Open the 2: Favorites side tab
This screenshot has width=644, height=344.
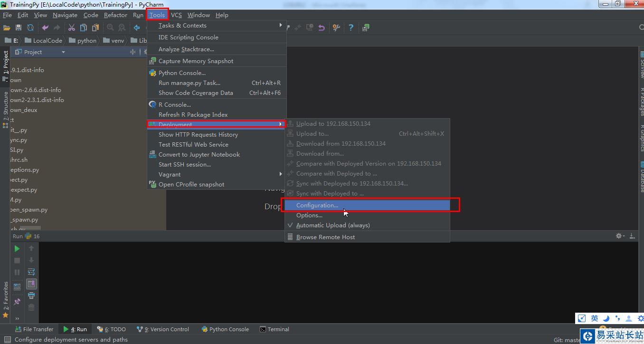5,299
